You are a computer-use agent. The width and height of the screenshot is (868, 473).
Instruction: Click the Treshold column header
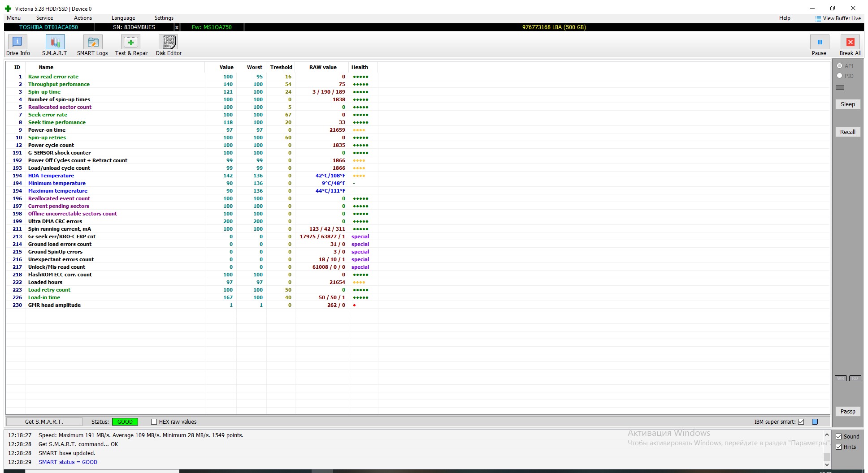[x=281, y=67]
